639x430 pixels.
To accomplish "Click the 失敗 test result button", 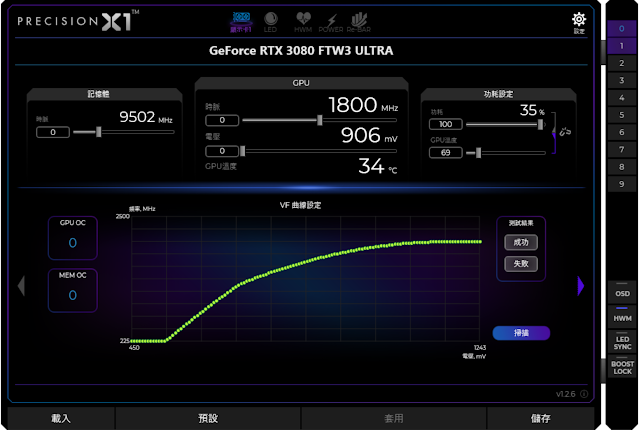I will (521, 264).
